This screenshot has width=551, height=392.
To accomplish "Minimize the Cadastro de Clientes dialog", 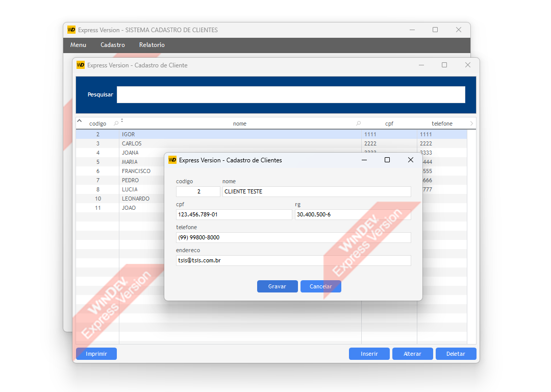I will click(364, 160).
